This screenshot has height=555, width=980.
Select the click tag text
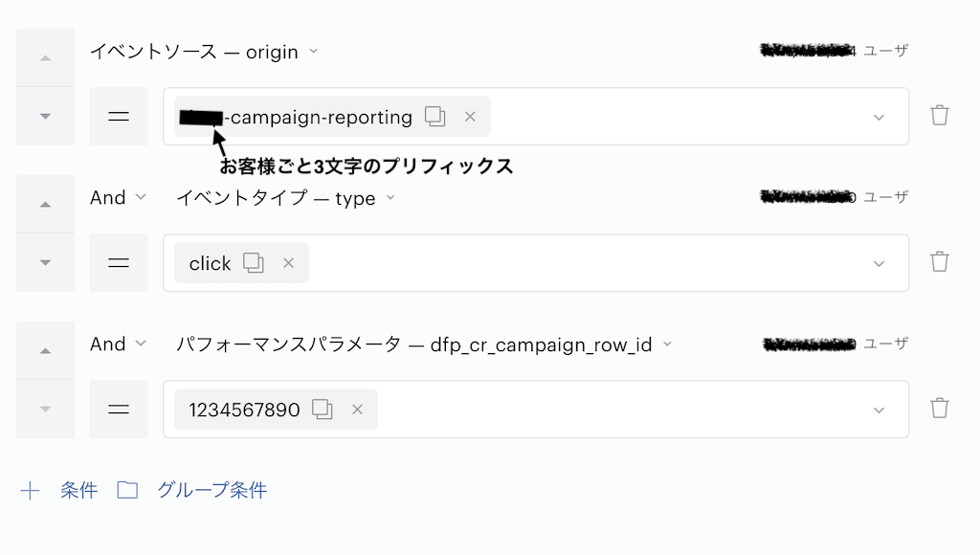click(x=210, y=263)
